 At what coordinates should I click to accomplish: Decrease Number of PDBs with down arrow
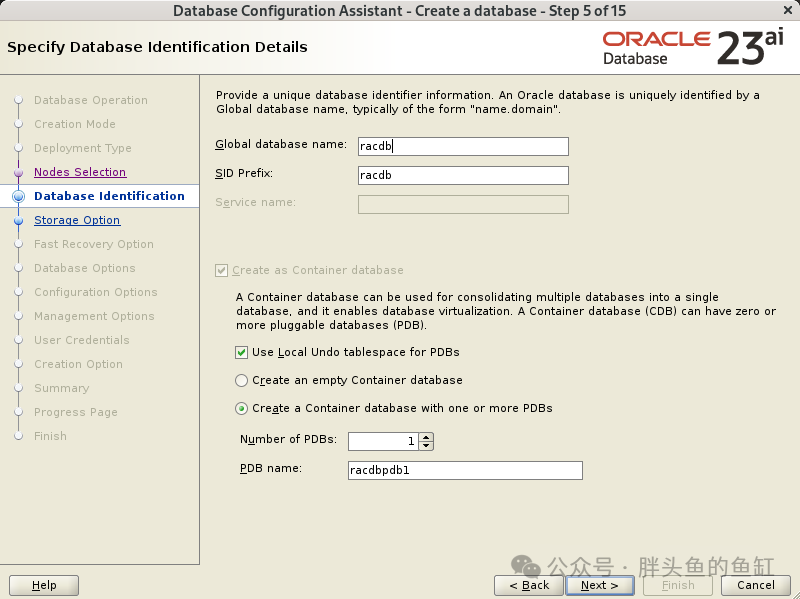[x=426, y=445]
